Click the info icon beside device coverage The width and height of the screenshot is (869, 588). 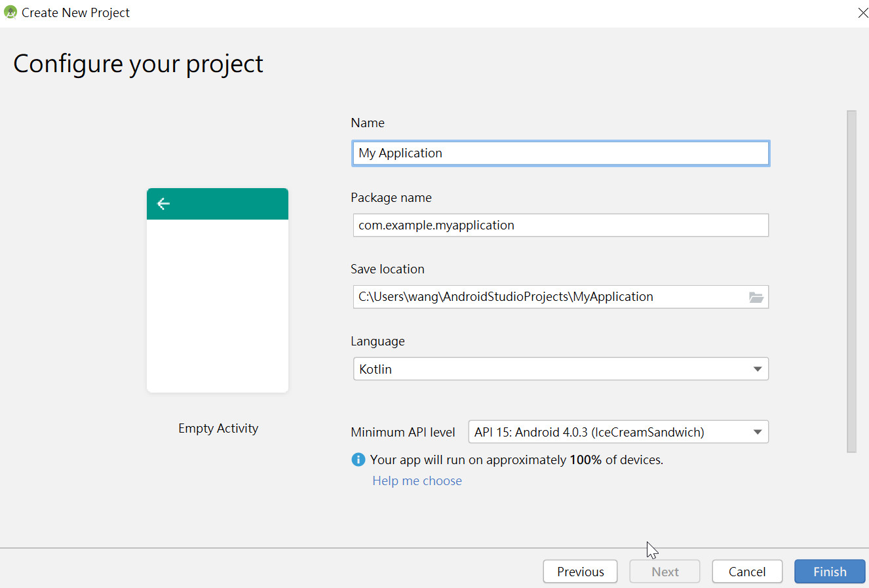click(358, 460)
